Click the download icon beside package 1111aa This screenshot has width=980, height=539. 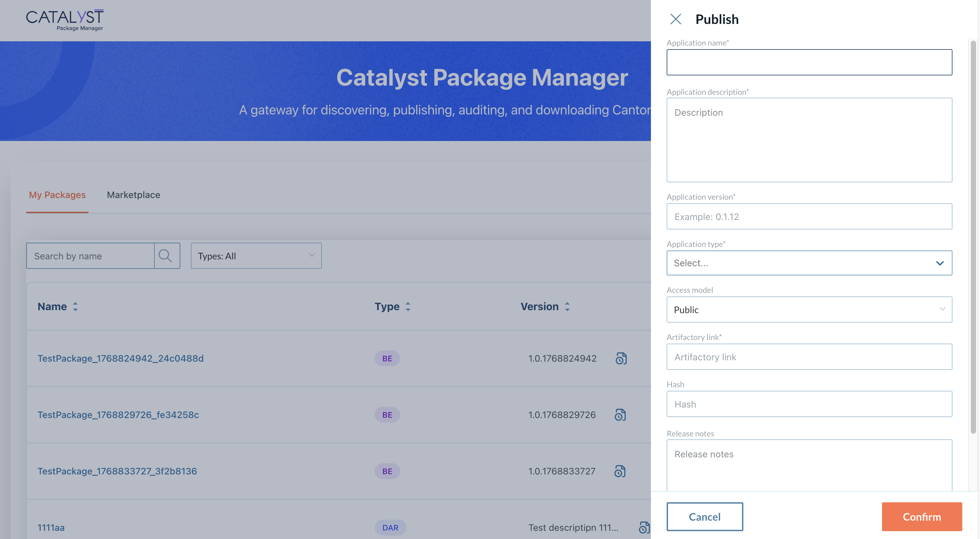pyautogui.click(x=644, y=528)
